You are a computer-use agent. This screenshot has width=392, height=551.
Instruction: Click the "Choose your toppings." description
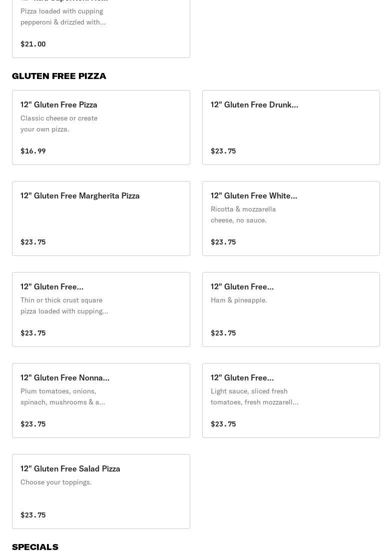56,482
